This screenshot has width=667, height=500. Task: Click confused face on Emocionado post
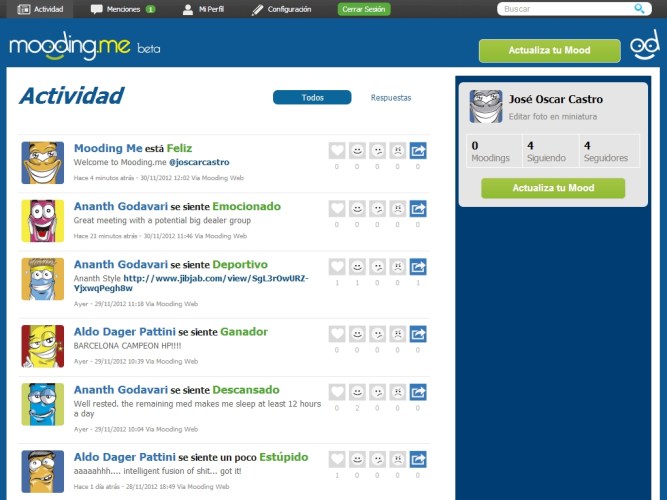(377, 209)
